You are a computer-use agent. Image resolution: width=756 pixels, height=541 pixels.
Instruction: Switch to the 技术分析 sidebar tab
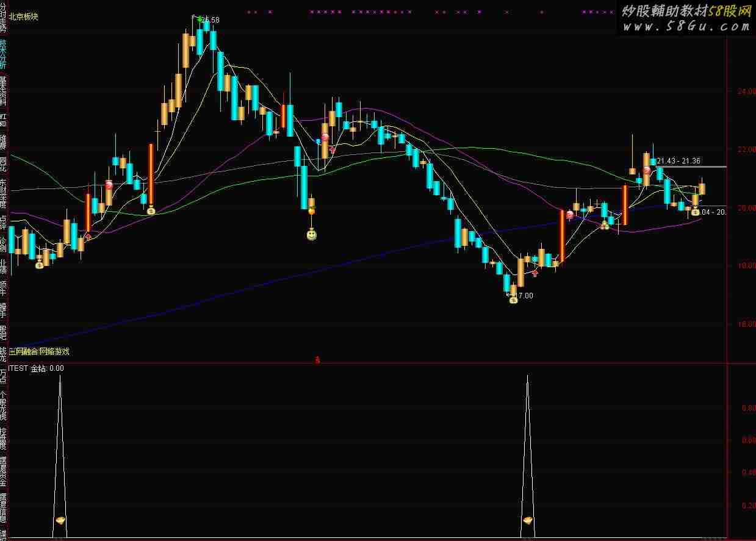tap(3, 54)
